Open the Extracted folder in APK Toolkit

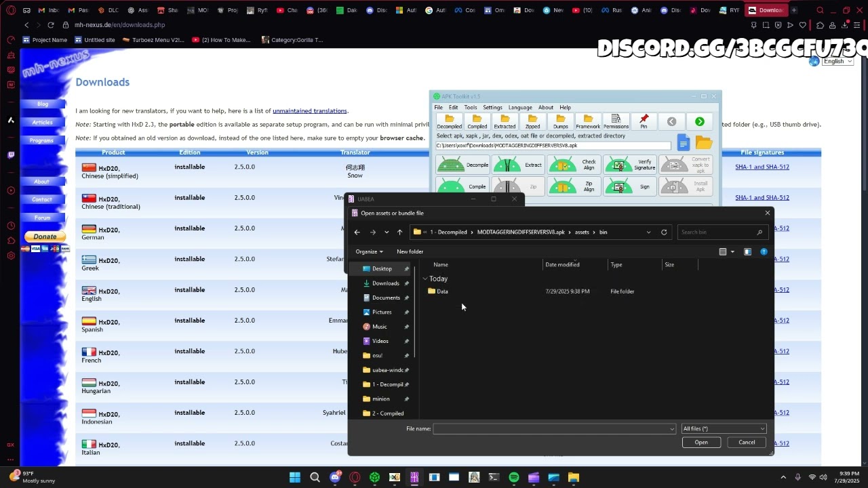click(505, 122)
